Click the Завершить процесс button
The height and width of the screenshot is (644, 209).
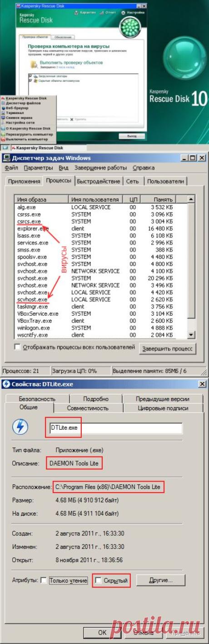(x=168, y=349)
